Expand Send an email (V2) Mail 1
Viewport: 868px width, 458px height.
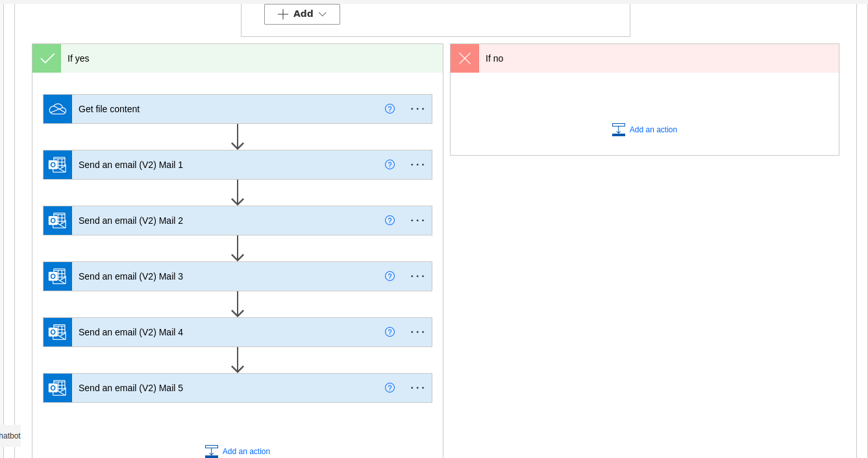[x=238, y=165]
